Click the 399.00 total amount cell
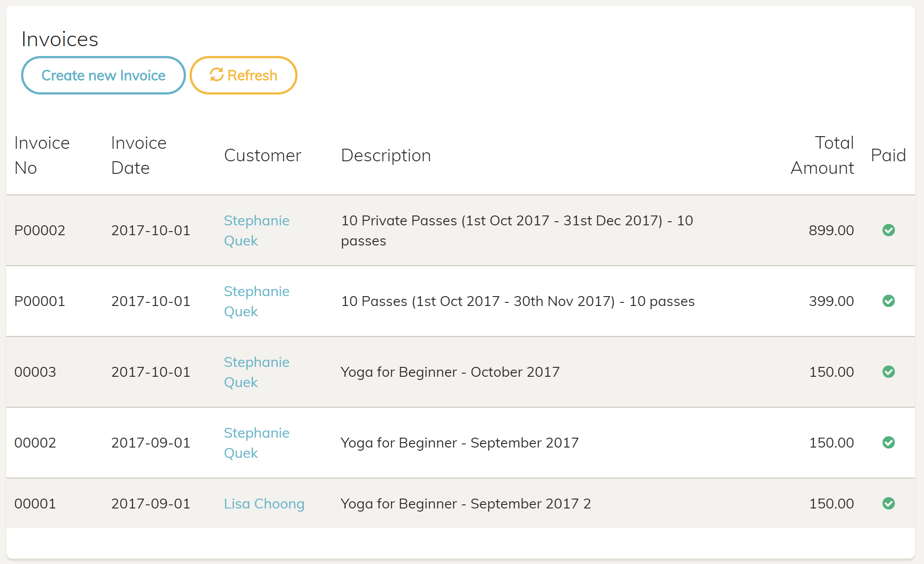Viewport: 924px width, 564px height. [831, 301]
